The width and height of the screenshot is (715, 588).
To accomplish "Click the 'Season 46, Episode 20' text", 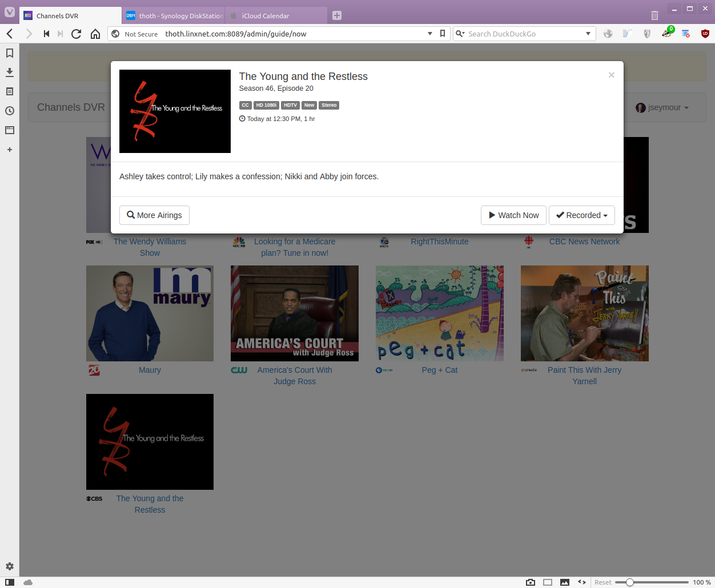I will (x=276, y=88).
